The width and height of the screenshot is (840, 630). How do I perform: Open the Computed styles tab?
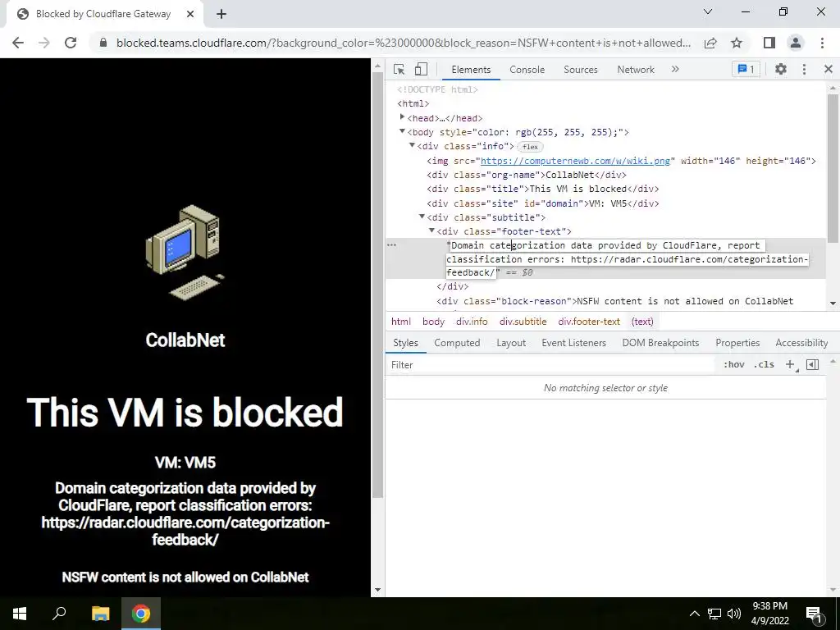tap(457, 343)
